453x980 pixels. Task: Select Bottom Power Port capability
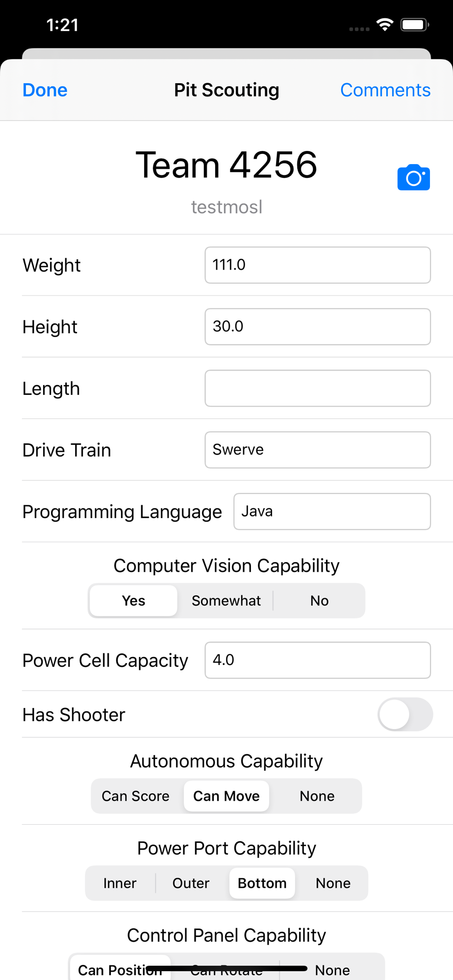click(262, 883)
